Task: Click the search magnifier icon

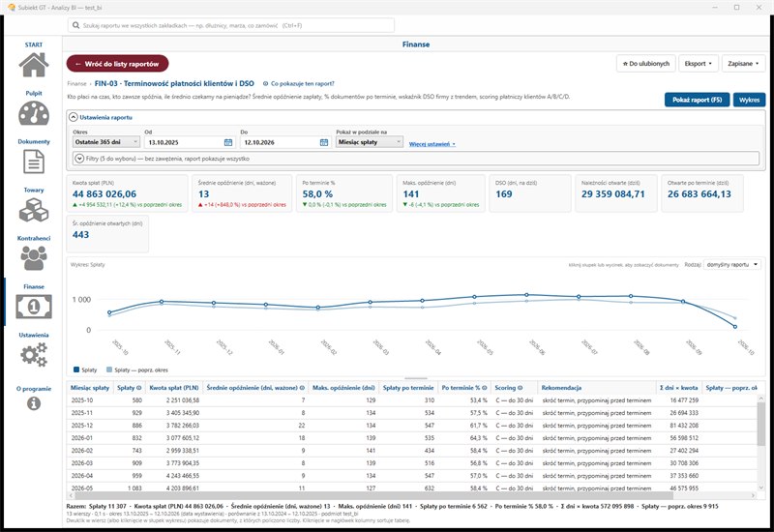Action: [76, 25]
